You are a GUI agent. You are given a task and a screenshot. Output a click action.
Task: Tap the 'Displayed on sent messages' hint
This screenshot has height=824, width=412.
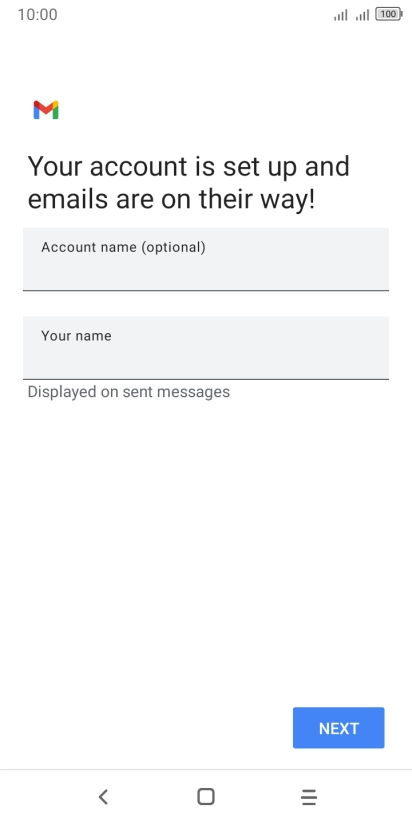[x=129, y=392]
